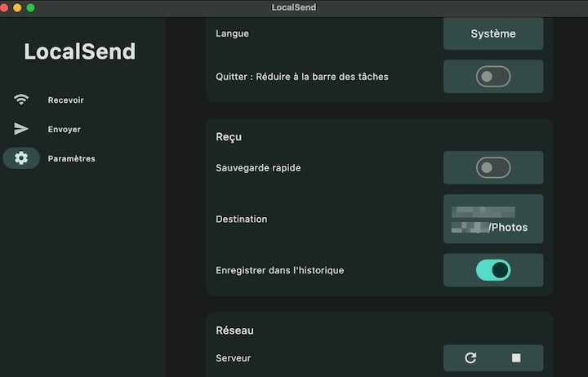Restart the server with the refresh icon
The height and width of the screenshot is (377, 588).
[470, 357]
